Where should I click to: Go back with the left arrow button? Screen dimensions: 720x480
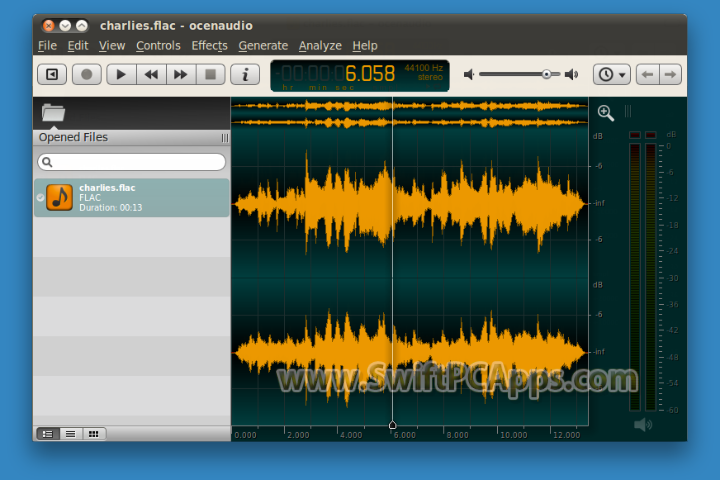click(647, 74)
